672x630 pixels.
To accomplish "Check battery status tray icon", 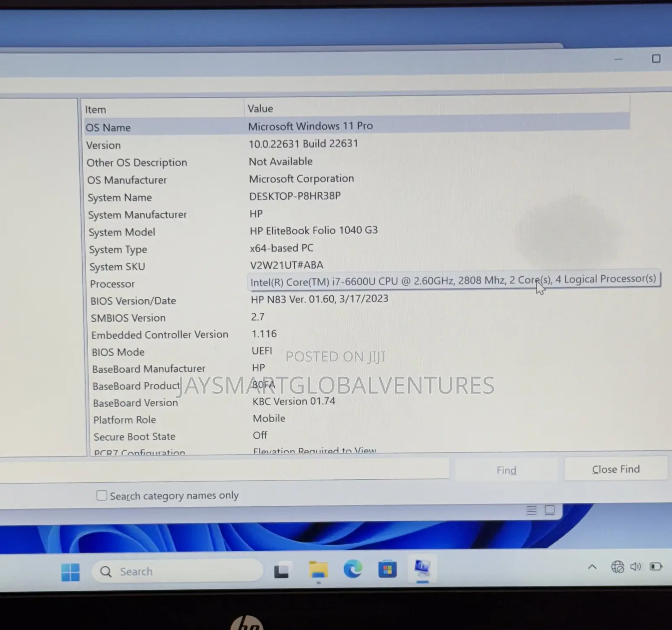I will [x=656, y=567].
